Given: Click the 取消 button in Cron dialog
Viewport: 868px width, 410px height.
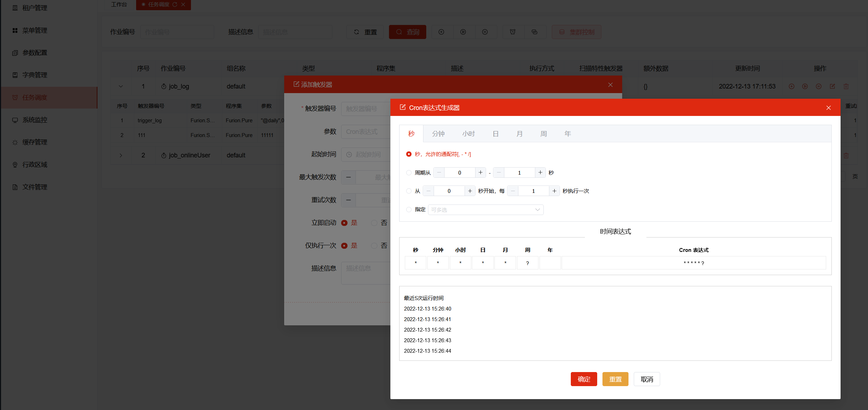Looking at the screenshot, I should [647, 379].
